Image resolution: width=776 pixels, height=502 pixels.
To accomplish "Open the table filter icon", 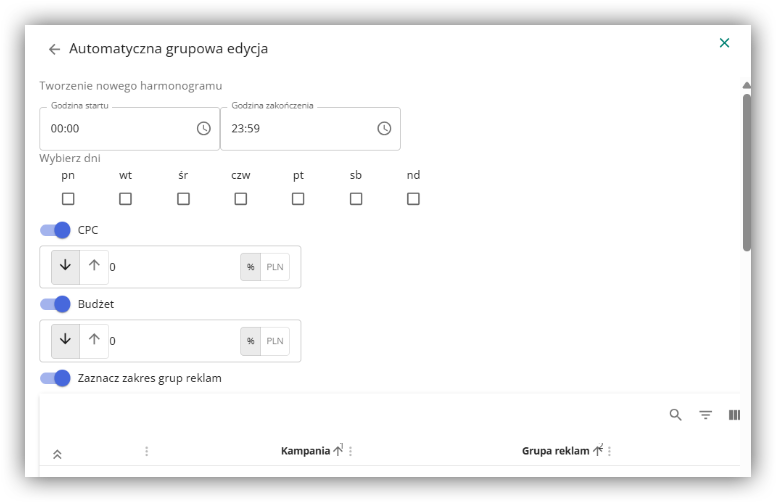I will (x=705, y=415).
